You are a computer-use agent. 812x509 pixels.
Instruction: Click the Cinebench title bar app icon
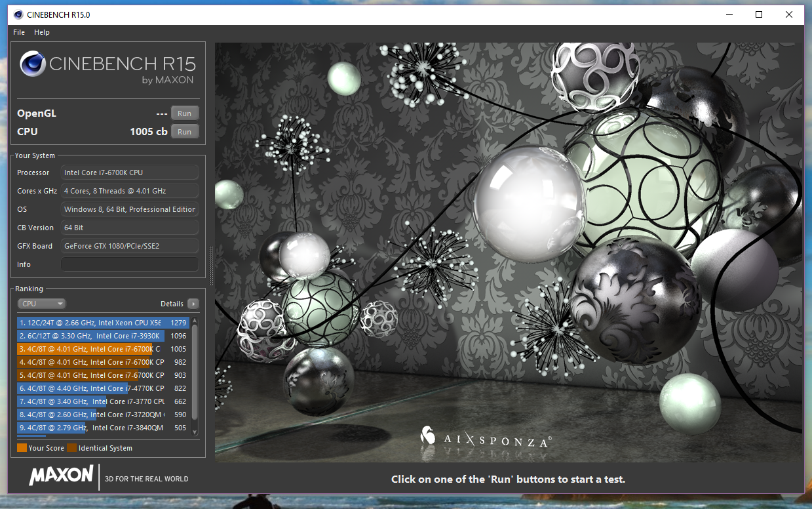(x=17, y=14)
